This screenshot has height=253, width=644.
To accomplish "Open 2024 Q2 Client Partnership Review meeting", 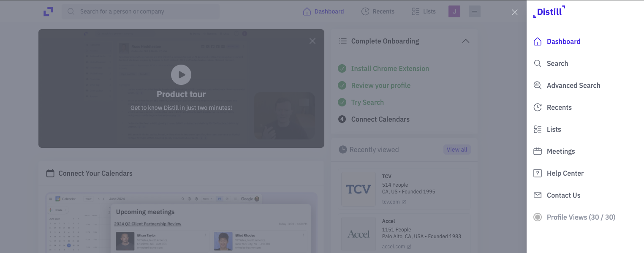I will (x=147, y=224).
